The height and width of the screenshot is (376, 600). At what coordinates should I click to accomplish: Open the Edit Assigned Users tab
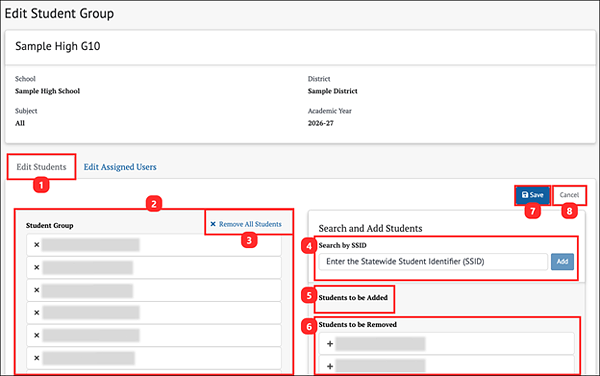coord(120,167)
